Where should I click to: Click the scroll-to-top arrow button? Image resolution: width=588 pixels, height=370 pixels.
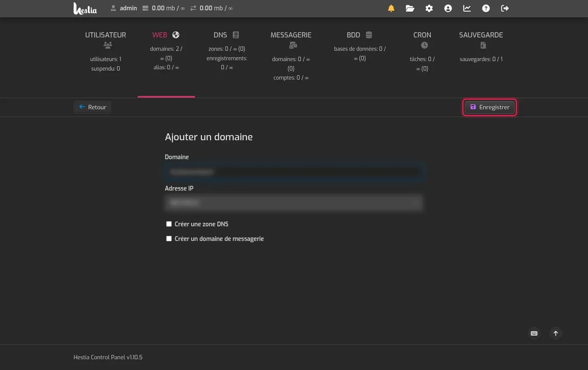556,333
